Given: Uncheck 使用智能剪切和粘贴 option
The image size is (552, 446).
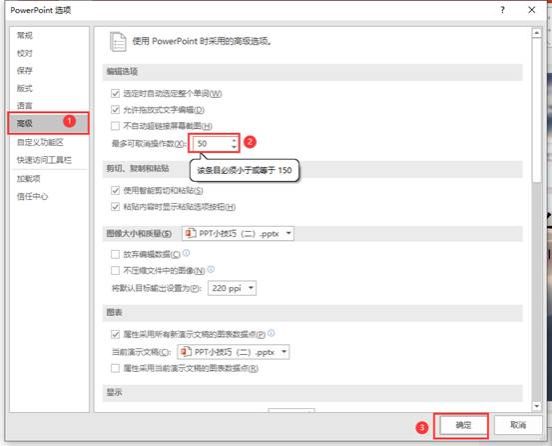Looking at the screenshot, I should pyautogui.click(x=115, y=190).
